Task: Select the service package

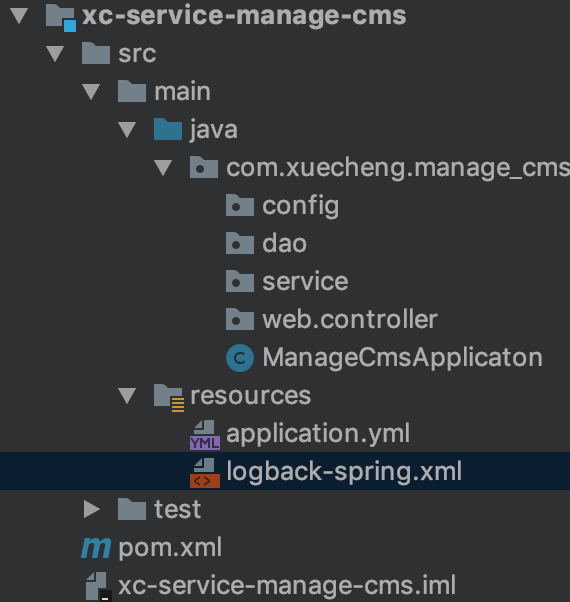Action: tap(306, 281)
